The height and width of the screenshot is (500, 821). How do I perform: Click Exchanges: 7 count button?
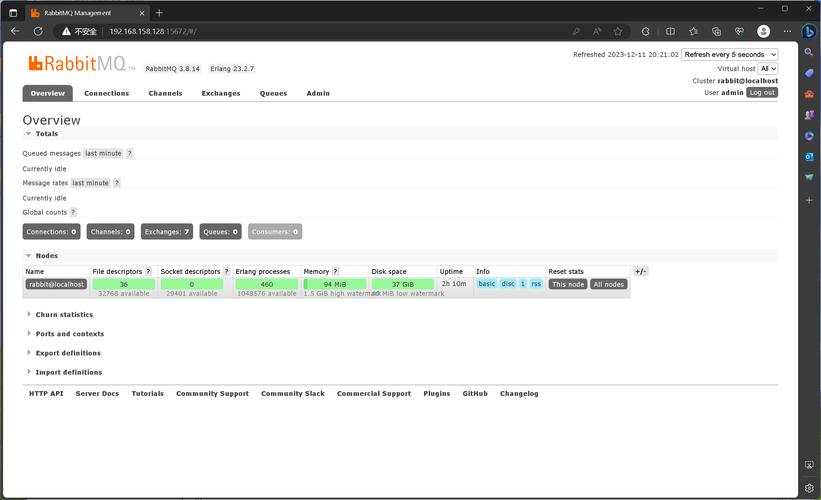[167, 231]
